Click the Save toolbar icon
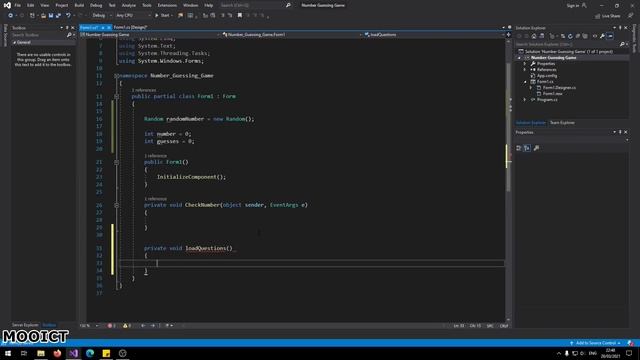This screenshot has height=360, width=640. [x=51, y=16]
